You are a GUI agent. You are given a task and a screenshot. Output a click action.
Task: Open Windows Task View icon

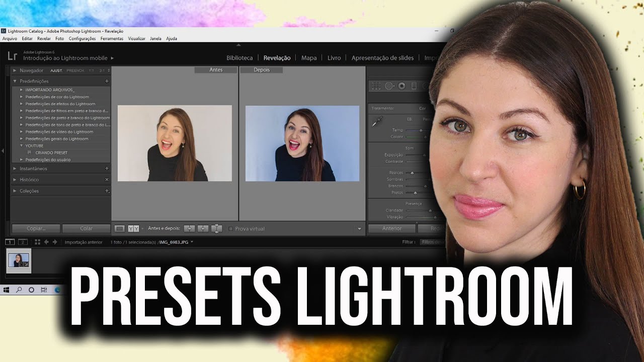(x=44, y=290)
